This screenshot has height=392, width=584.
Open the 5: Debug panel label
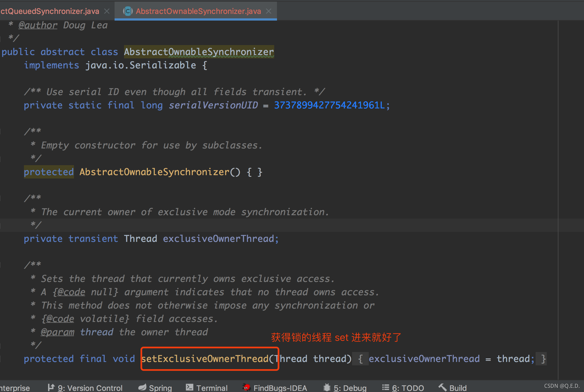[x=350, y=388]
